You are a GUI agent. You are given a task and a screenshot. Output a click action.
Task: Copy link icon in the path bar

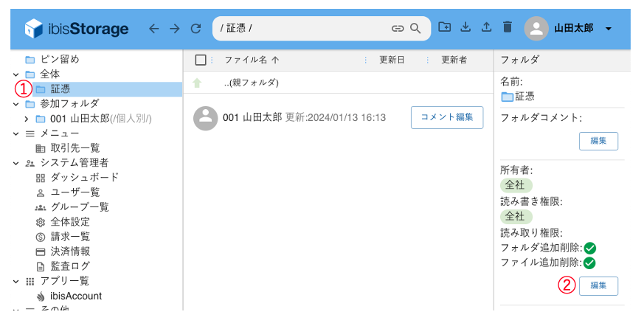click(398, 29)
